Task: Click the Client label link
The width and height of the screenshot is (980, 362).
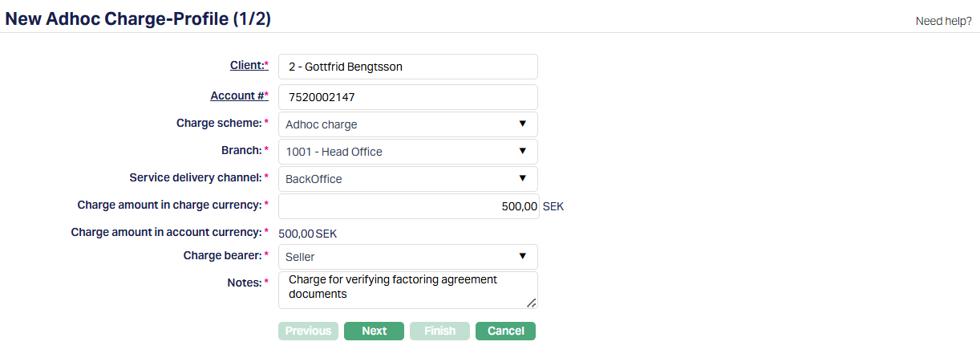Action: click(246, 66)
